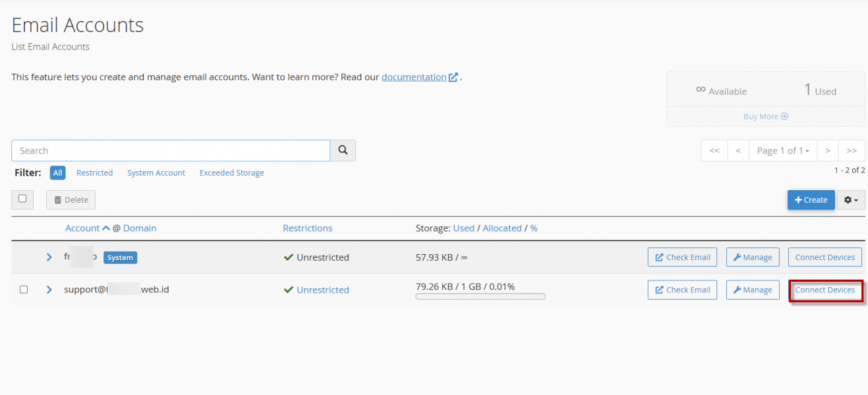
Task: Expand the support account row chevron
Action: point(49,290)
